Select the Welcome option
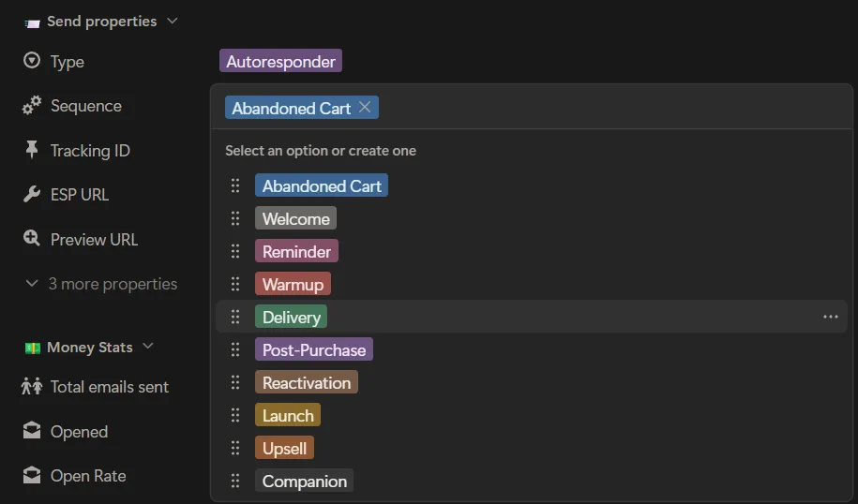858x504 pixels. (x=295, y=219)
